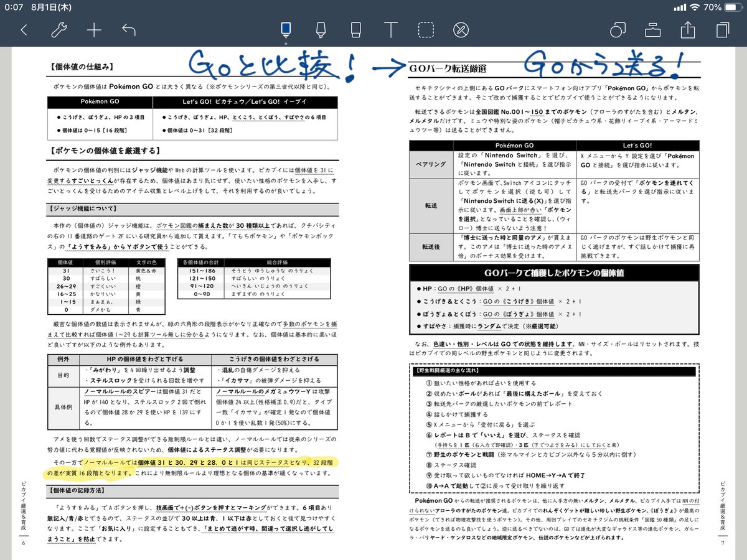Viewport: 747px width, 560px height.
Task: Tap the '例外' table header cell
Action: point(64,360)
